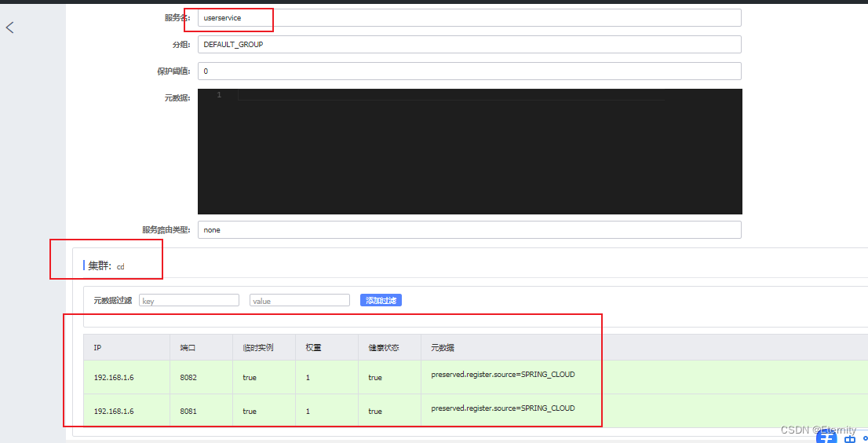
Task: Click the protection threshold field showing 0
Action: [x=469, y=71]
